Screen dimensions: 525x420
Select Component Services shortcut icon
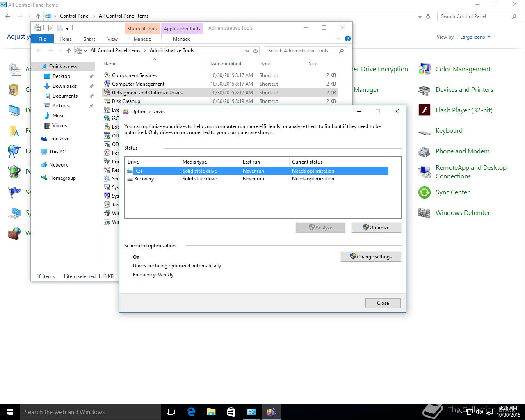(107, 75)
